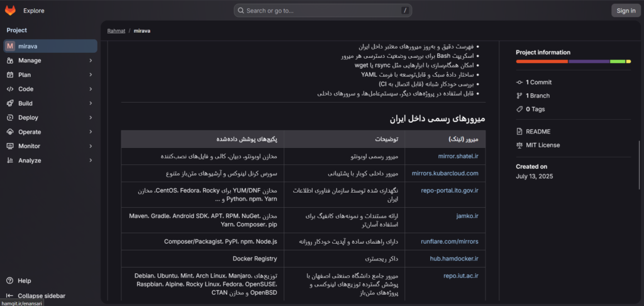Click Collapse sidebar button label
Viewport: 644px width, 306px height.
(42, 296)
